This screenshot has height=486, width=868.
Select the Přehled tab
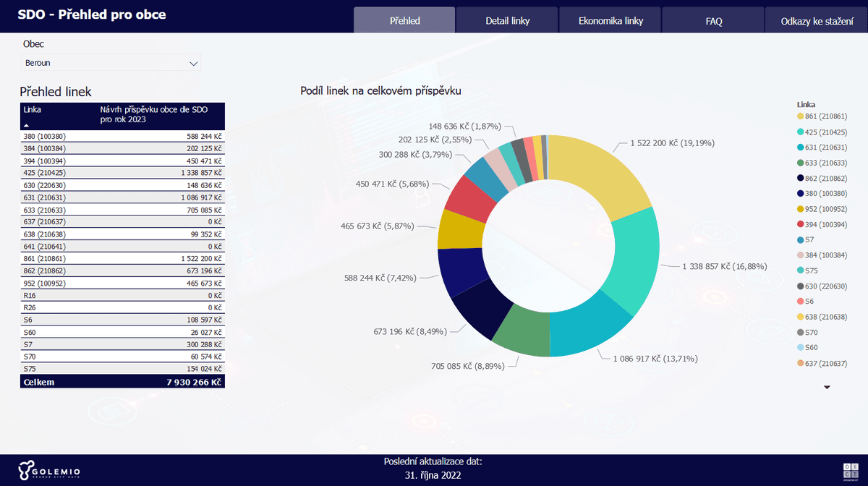click(x=404, y=21)
